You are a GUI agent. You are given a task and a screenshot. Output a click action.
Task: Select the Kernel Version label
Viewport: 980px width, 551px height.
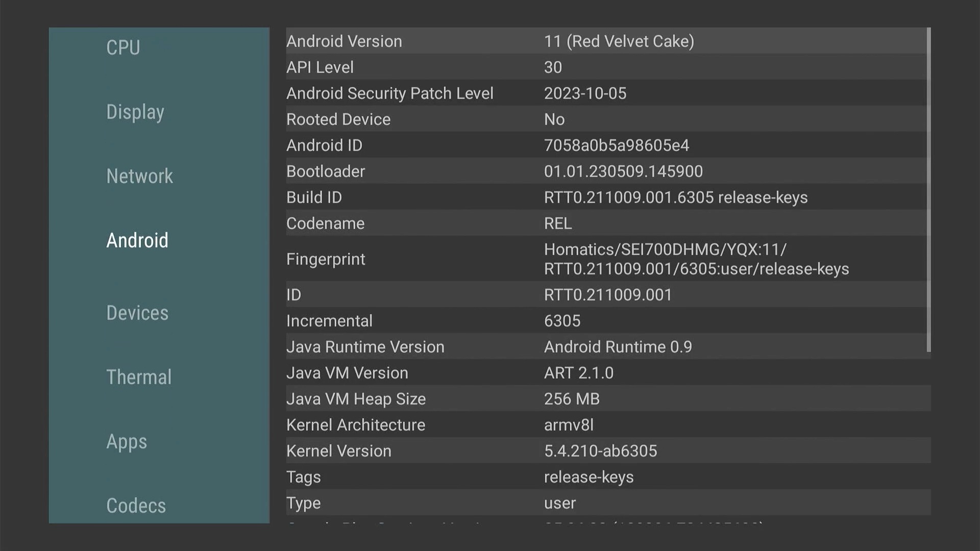tap(339, 450)
